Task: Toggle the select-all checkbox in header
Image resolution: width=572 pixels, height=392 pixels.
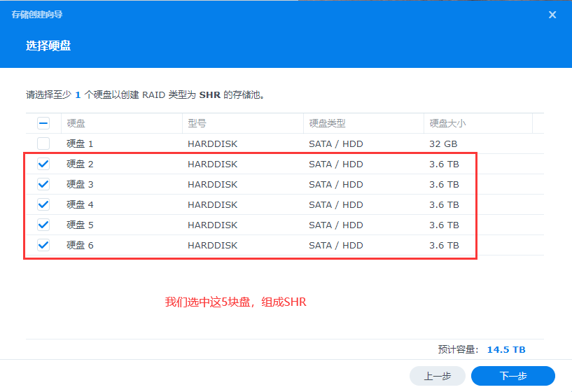Action: pyautogui.click(x=43, y=123)
